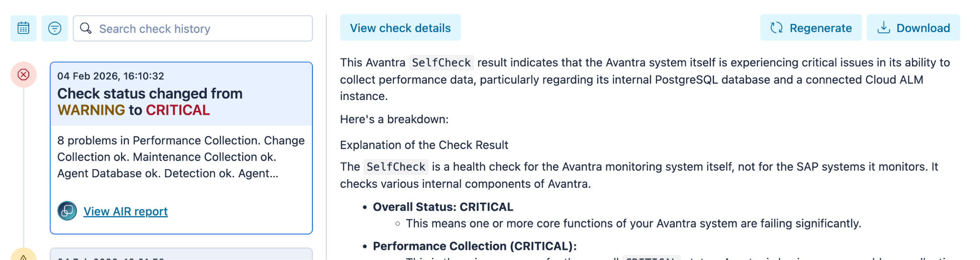980x260 pixels.
Task: Open the View AIR report link
Action: [x=125, y=211]
